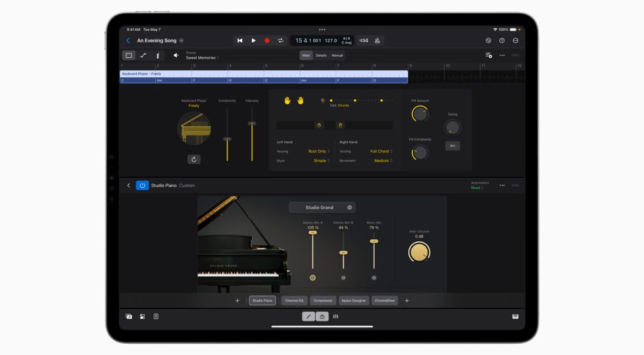Open the Automation Read mode menu
Screen dimensions: 644x355
click(477, 188)
